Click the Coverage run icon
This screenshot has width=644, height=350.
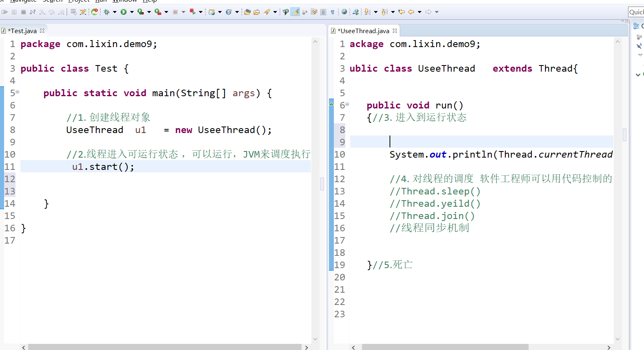140,12
